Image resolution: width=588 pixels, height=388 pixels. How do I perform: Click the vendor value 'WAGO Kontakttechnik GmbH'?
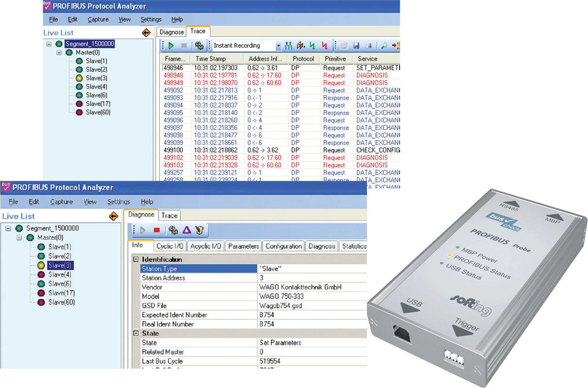[x=300, y=287]
